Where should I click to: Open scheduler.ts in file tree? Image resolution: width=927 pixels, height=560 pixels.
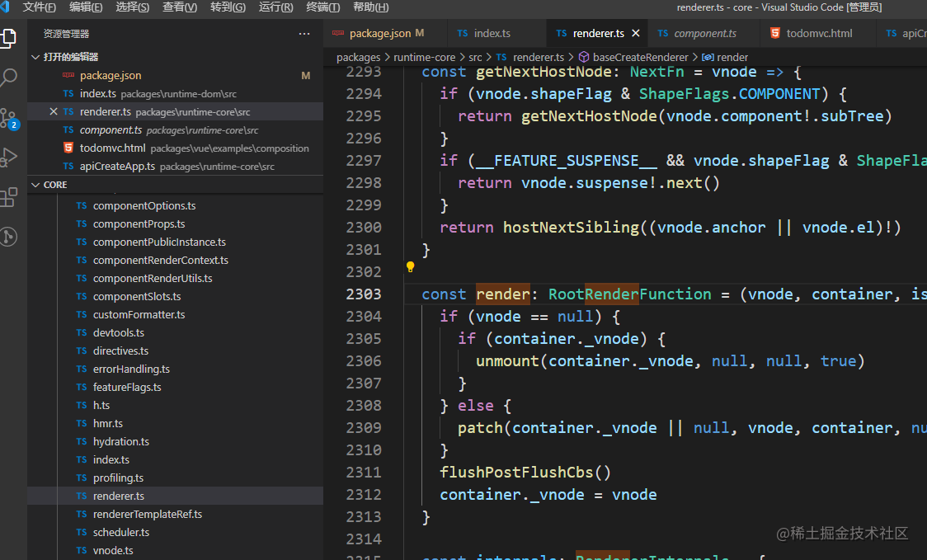[176, 532]
